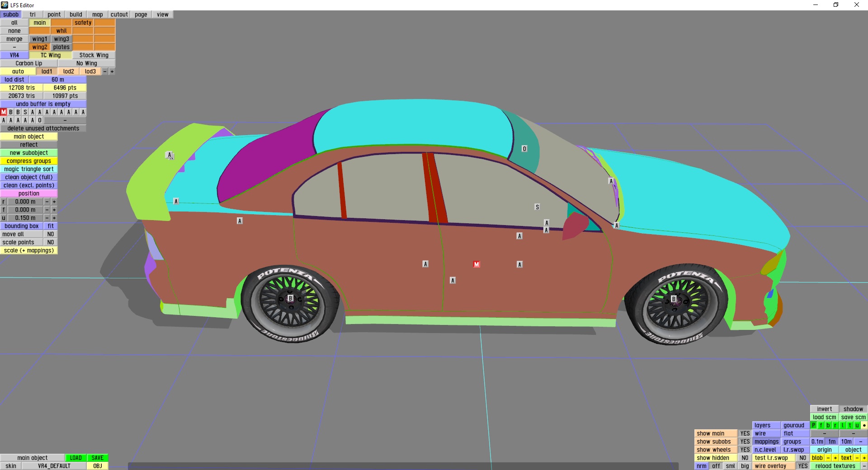
Task: Select the l view button
Action: pos(843,425)
